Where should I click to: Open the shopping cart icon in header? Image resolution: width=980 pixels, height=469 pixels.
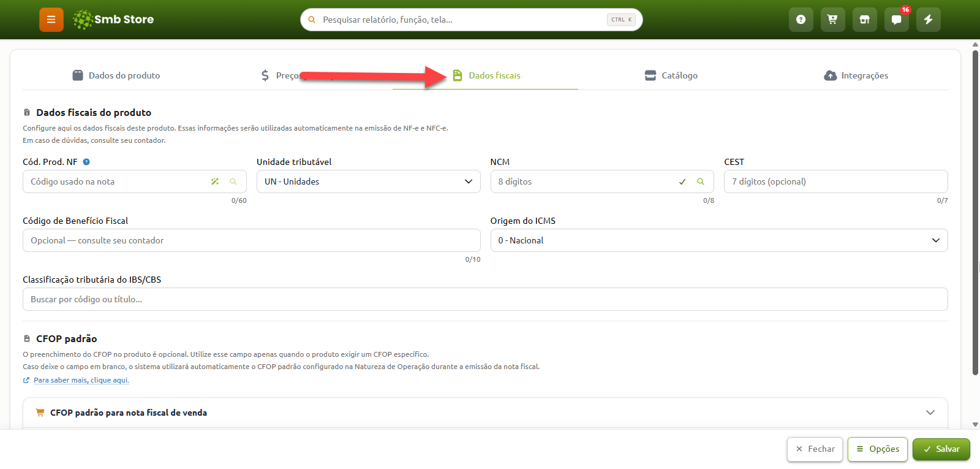pyautogui.click(x=832, y=20)
